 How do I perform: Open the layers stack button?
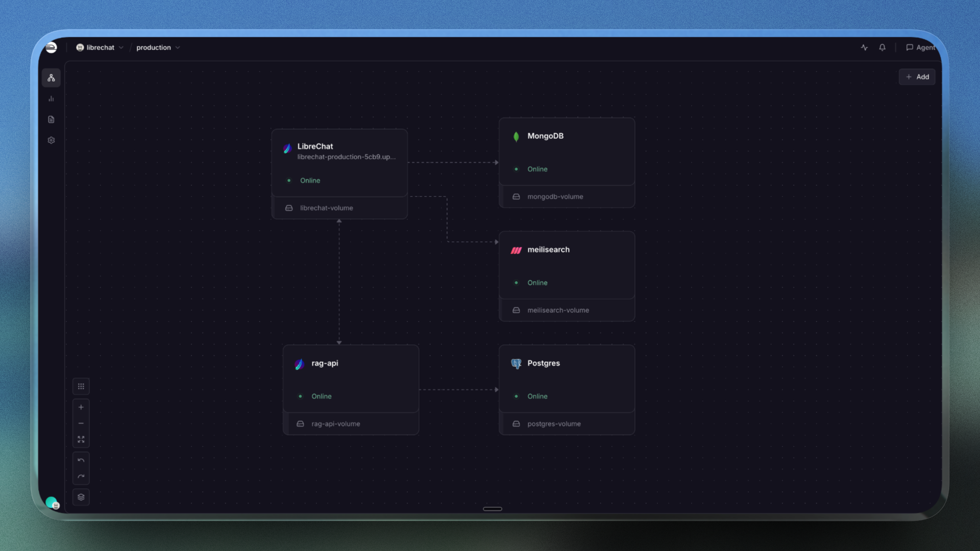pos(81,497)
